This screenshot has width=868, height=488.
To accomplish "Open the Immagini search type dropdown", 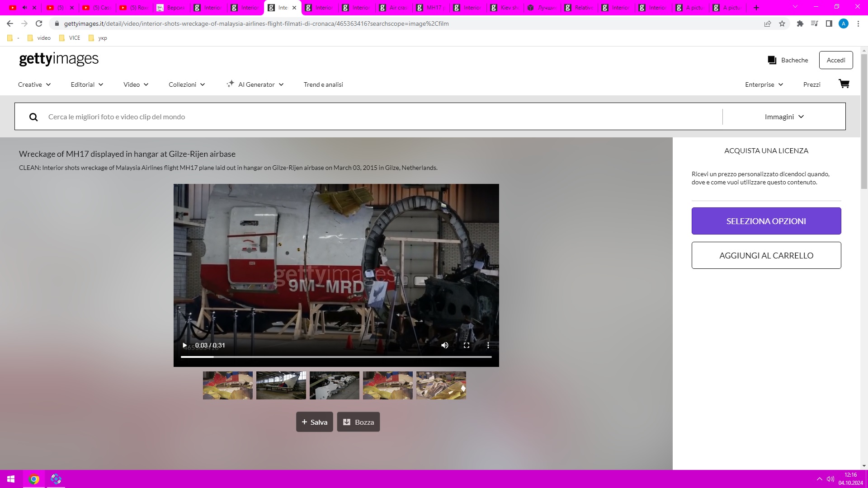I will coord(784,117).
